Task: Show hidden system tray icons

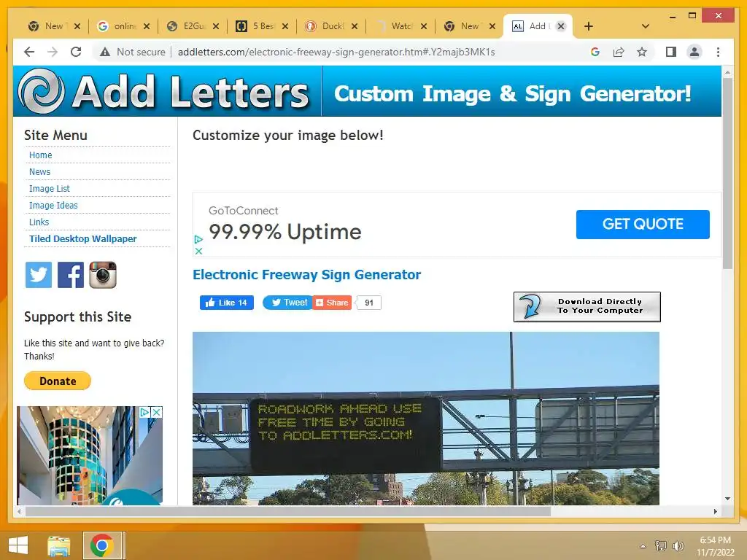Action: pyautogui.click(x=643, y=546)
